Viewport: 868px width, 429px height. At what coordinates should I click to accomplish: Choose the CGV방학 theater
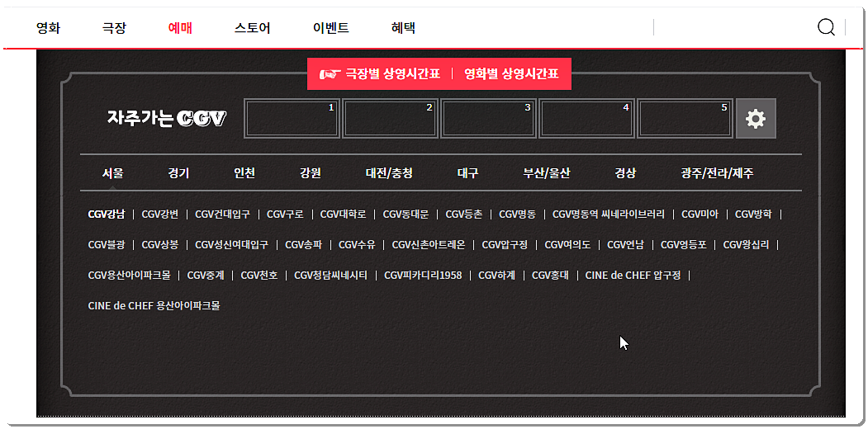[753, 214]
